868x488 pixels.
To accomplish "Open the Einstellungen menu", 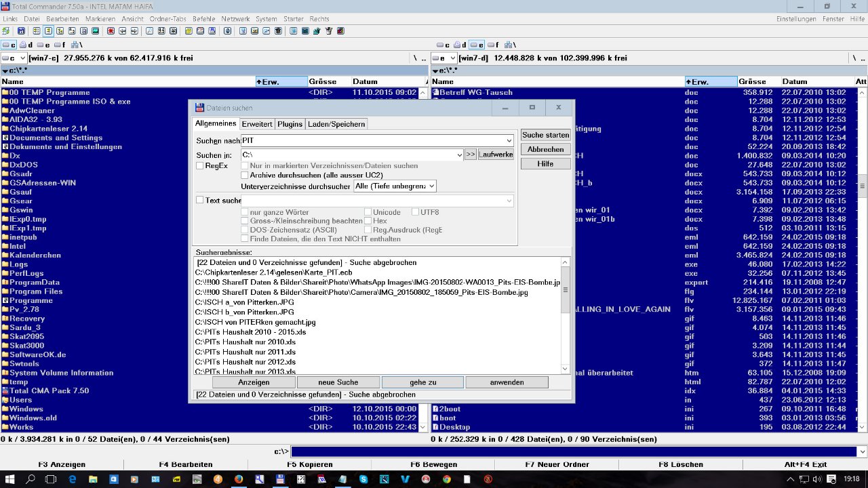I will click(796, 18).
